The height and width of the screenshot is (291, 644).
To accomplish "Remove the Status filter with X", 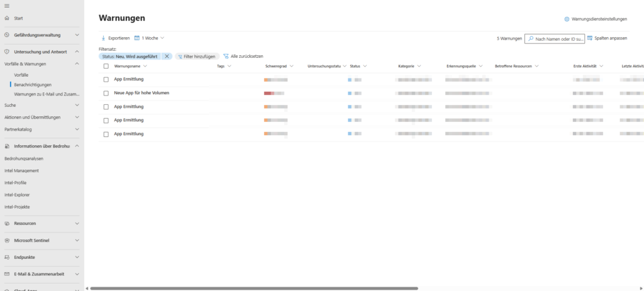I will pos(167,56).
